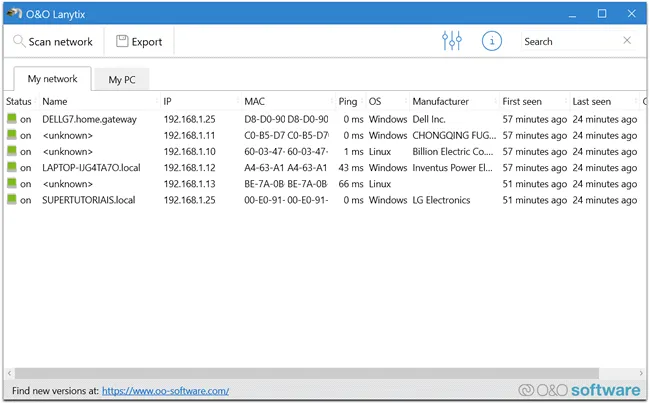
Task: Switch to the My PC tab
Action: coord(122,80)
